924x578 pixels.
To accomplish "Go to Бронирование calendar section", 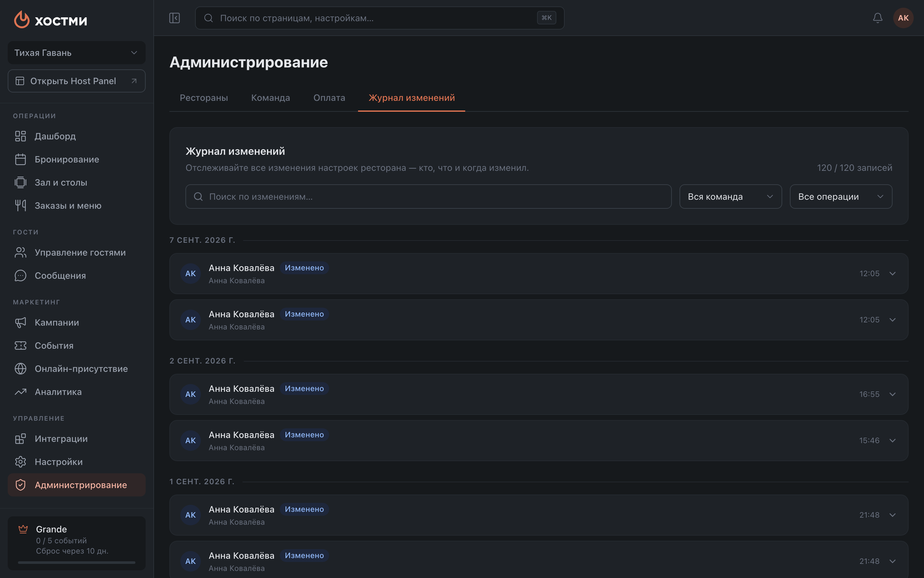I will pyautogui.click(x=76, y=159).
